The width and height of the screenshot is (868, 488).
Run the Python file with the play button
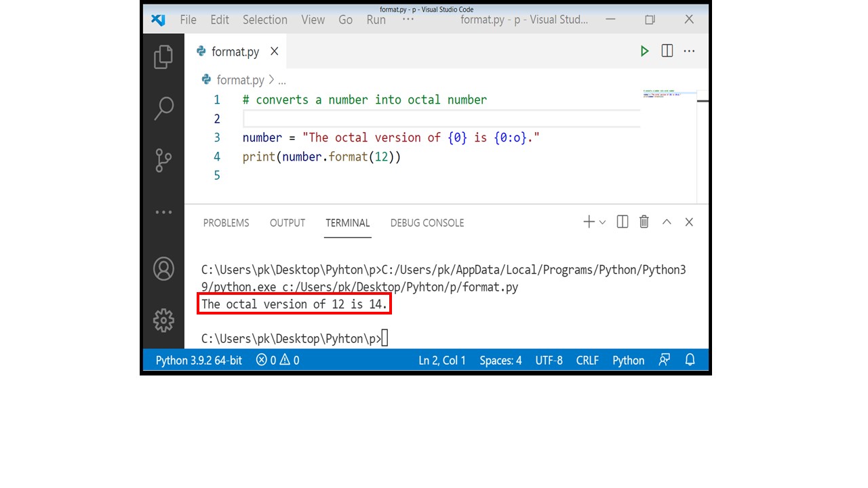pos(643,51)
